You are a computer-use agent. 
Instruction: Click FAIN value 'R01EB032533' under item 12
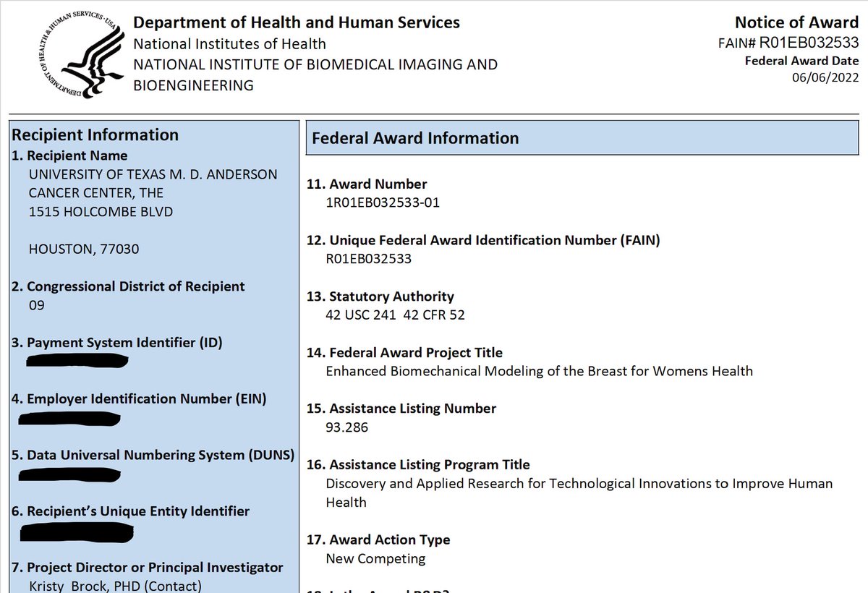click(369, 259)
